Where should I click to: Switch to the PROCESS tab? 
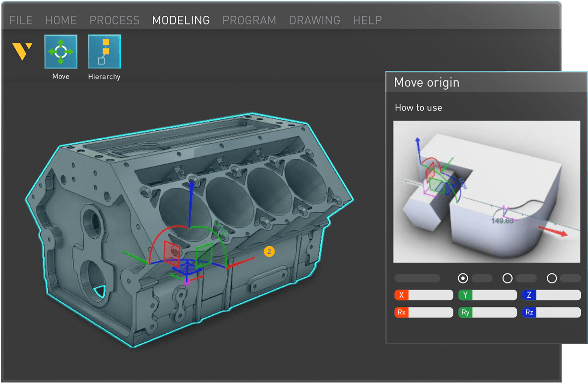115,20
